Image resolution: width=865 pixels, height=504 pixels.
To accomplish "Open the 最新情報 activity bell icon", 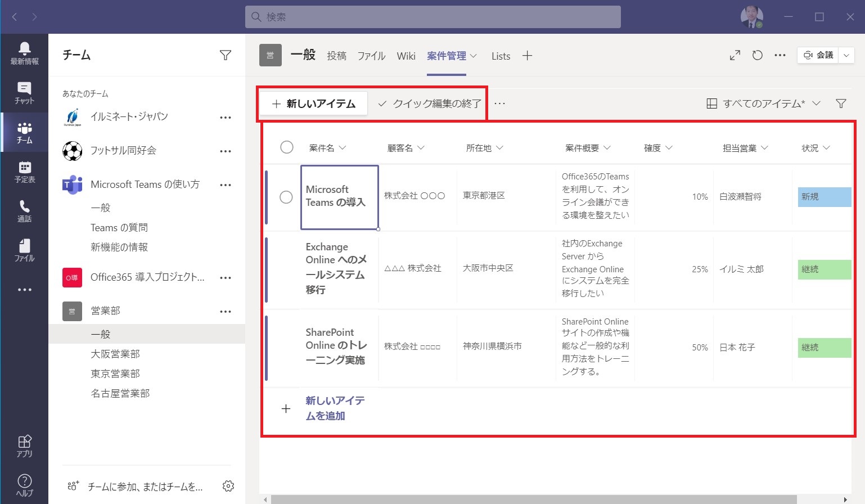I will [24, 53].
